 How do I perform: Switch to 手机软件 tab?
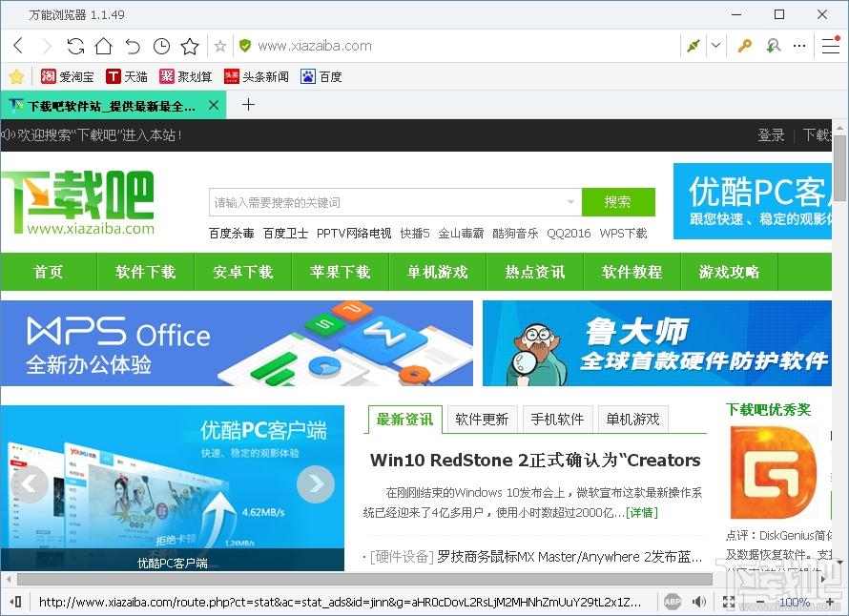point(557,420)
